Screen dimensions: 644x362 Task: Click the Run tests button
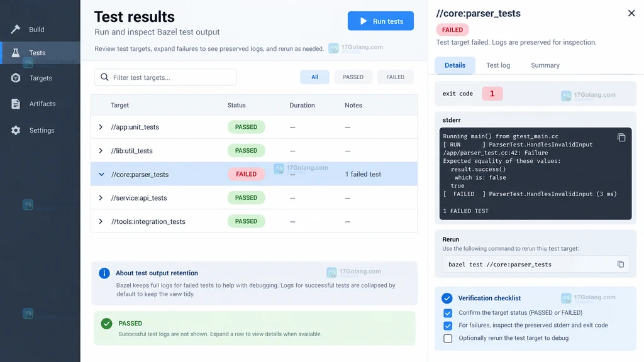point(380,21)
